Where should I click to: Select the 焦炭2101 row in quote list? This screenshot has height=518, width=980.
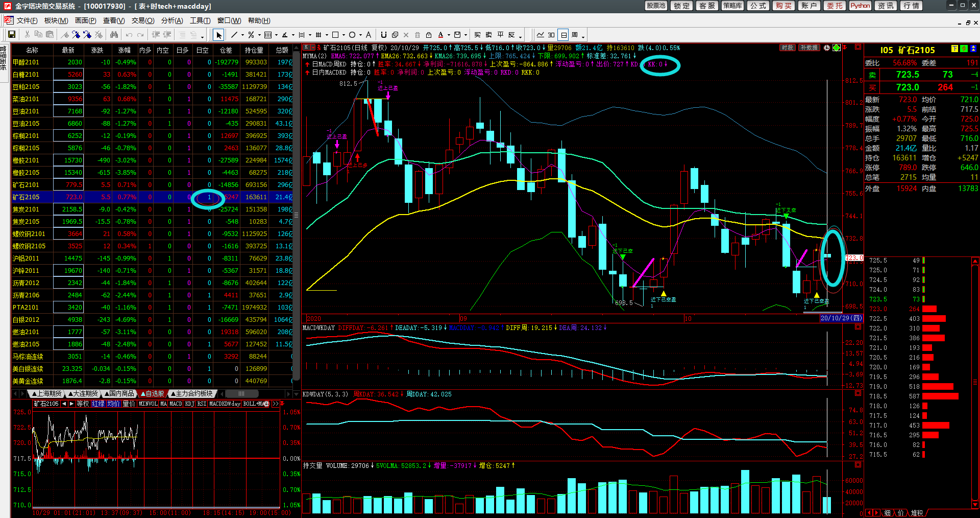coord(26,209)
